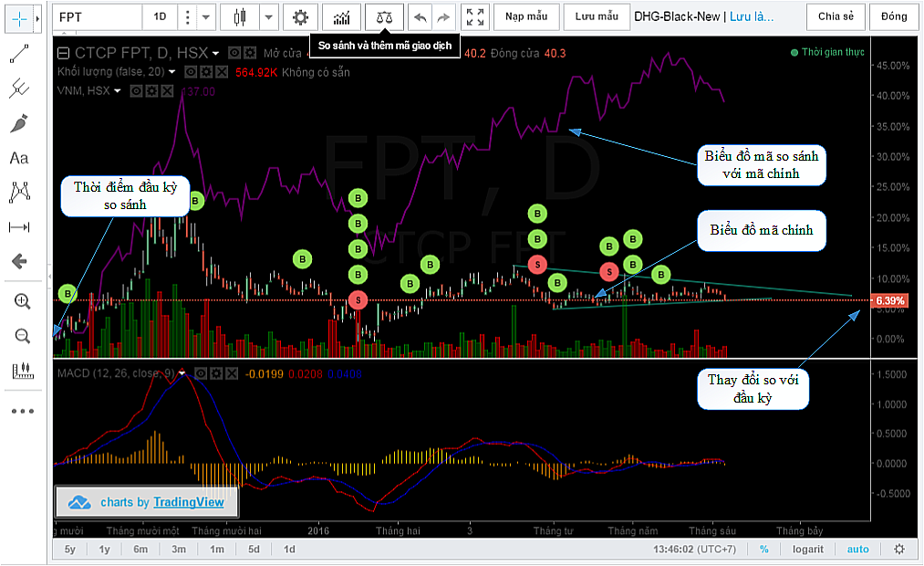Image resolution: width=924 pixels, height=566 pixels.
Task: Remove the Khối lượng volume indicator
Action: tap(221, 72)
